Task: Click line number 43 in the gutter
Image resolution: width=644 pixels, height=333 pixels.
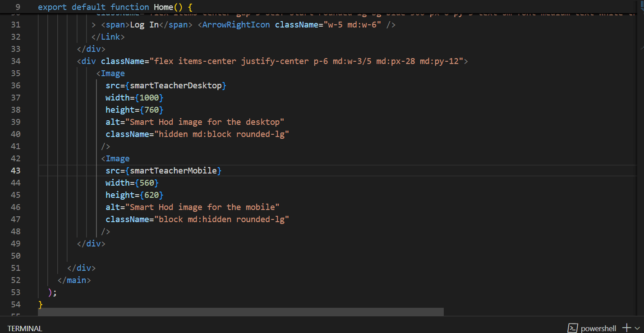Action: [x=15, y=171]
